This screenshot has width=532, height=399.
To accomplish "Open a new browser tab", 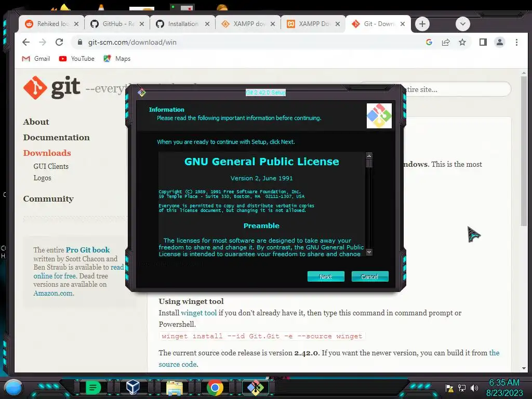I will pyautogui.click(x=422, y=24).
